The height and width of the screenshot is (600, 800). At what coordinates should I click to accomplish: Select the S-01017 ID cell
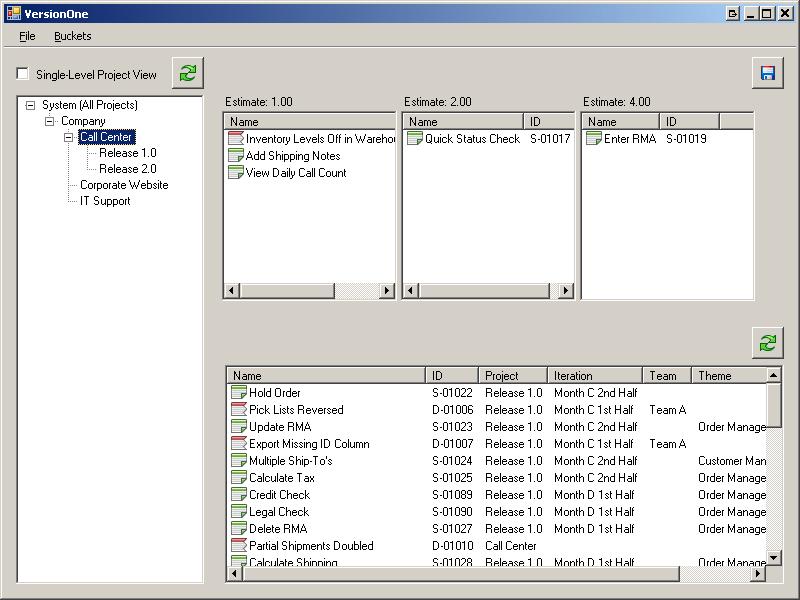click(549, 138)
